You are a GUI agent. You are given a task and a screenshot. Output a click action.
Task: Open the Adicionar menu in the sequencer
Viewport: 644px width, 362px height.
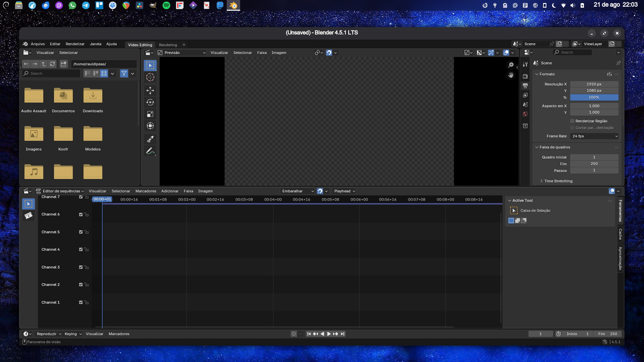pos(170,191)
